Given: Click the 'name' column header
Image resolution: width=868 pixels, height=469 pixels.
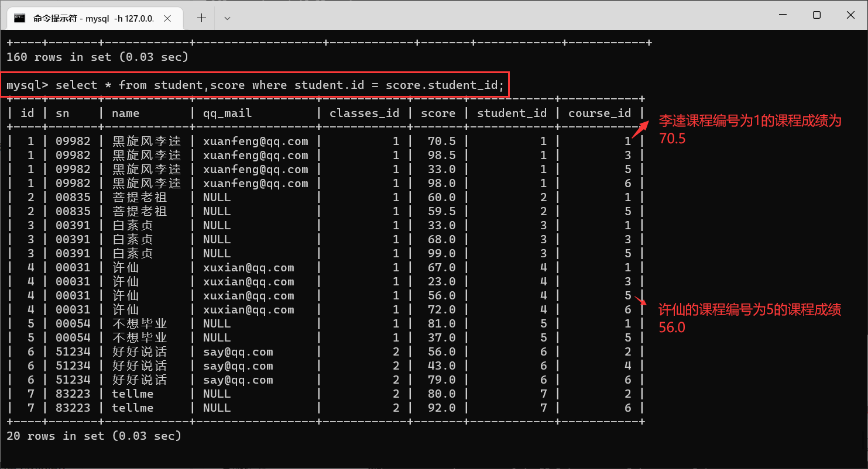Looking at the screenshot, I should click(x=126, y=113).
